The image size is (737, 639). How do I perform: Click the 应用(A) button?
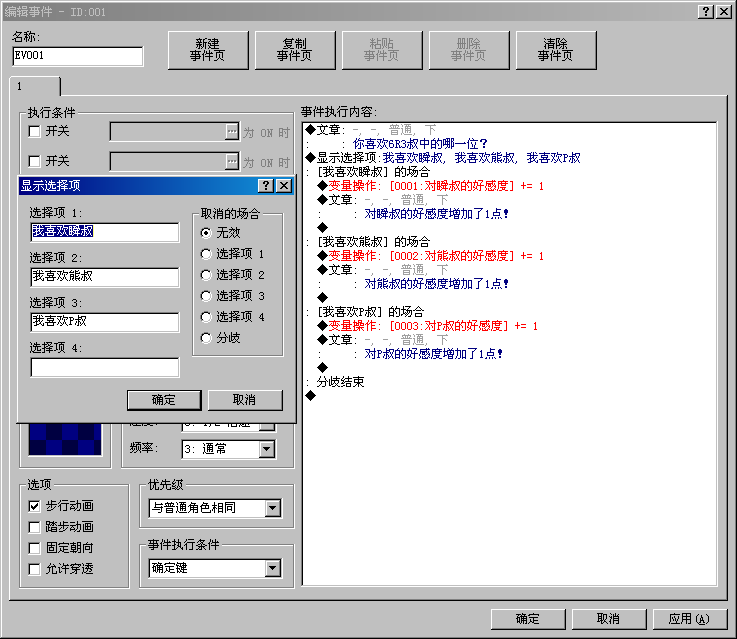(690, 619)
